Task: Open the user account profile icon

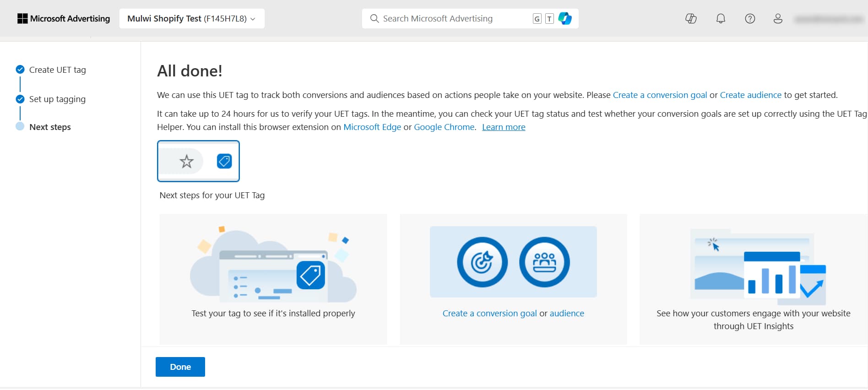Action: click(778, 18)
